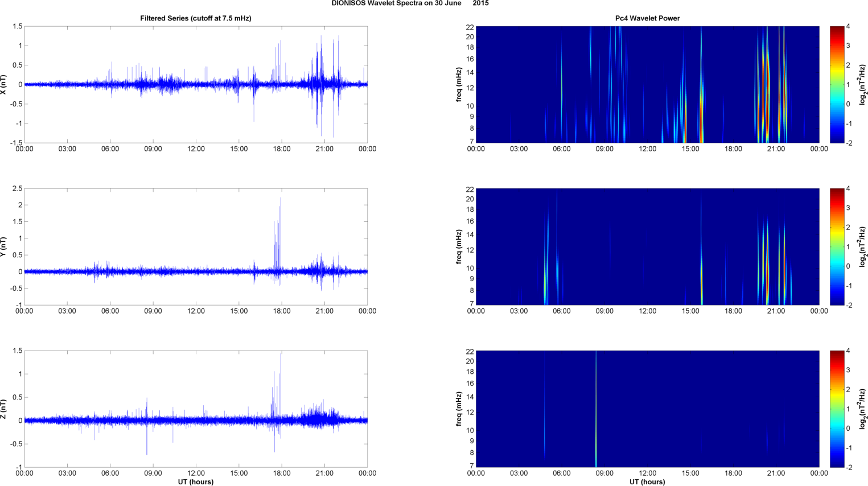Click the '09:00' tick under the bottom spectrogram

coord(604,473)
